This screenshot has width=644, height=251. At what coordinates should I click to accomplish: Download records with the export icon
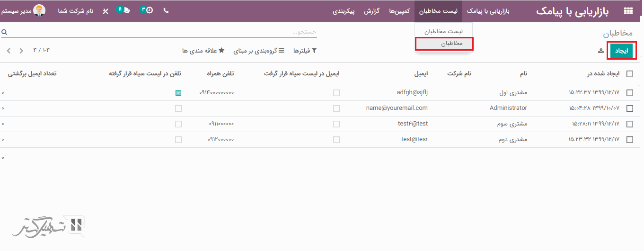[601, 51]
